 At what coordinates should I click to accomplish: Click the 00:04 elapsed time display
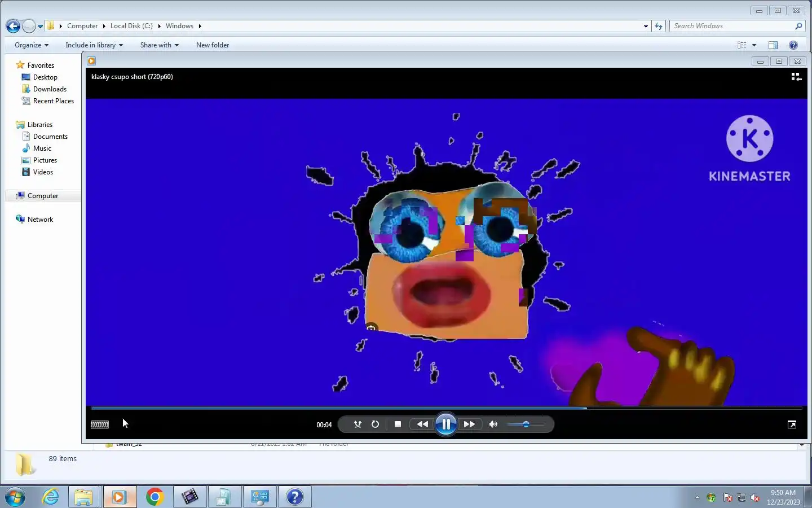pos(324,425)
